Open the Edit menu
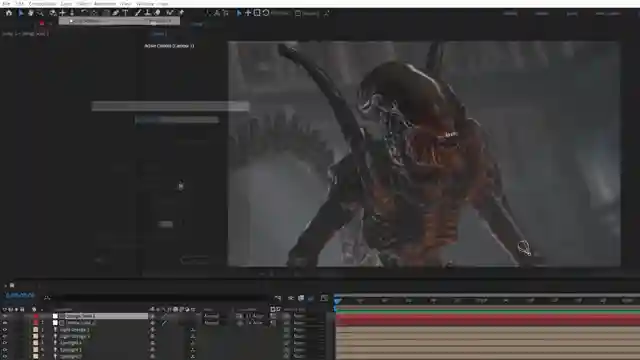This screenshot has width=640, height=360. tap(19, 3)
